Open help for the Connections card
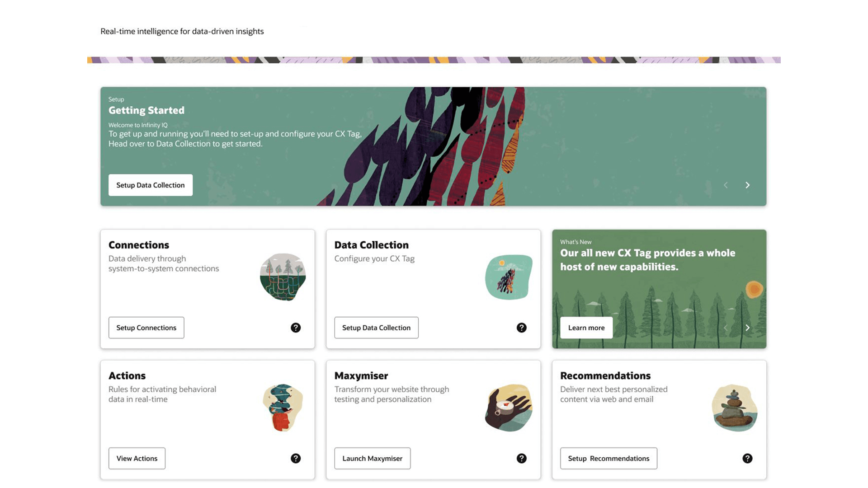868x488 pixels. click(x=296, y=328)
